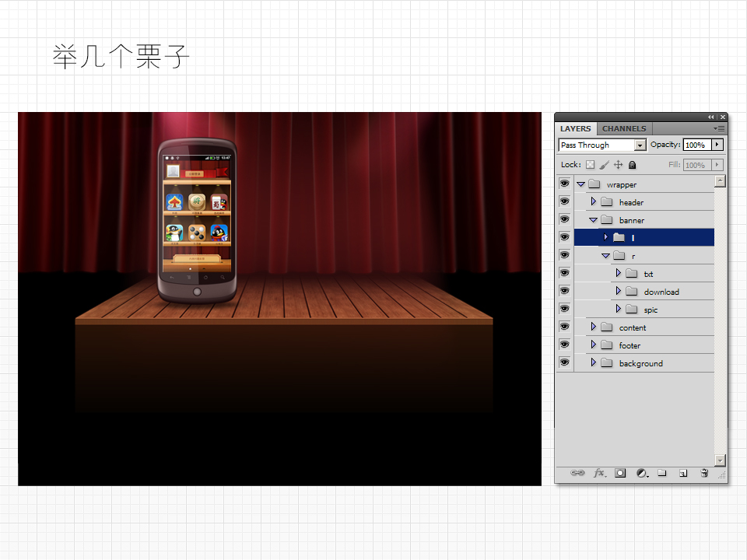Create a new layer group
This screenshot has height=560, width=747.
[662, 473]
